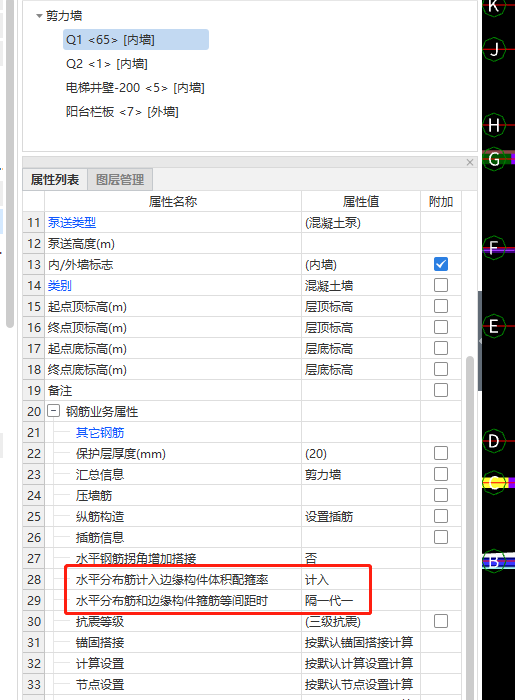Open the 其它钢筋 property link
This screenshot has width=515, height=700.
point(100,433)
